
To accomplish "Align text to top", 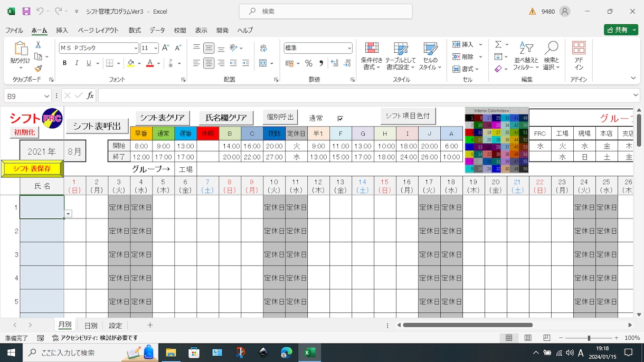I will [196, 47].
